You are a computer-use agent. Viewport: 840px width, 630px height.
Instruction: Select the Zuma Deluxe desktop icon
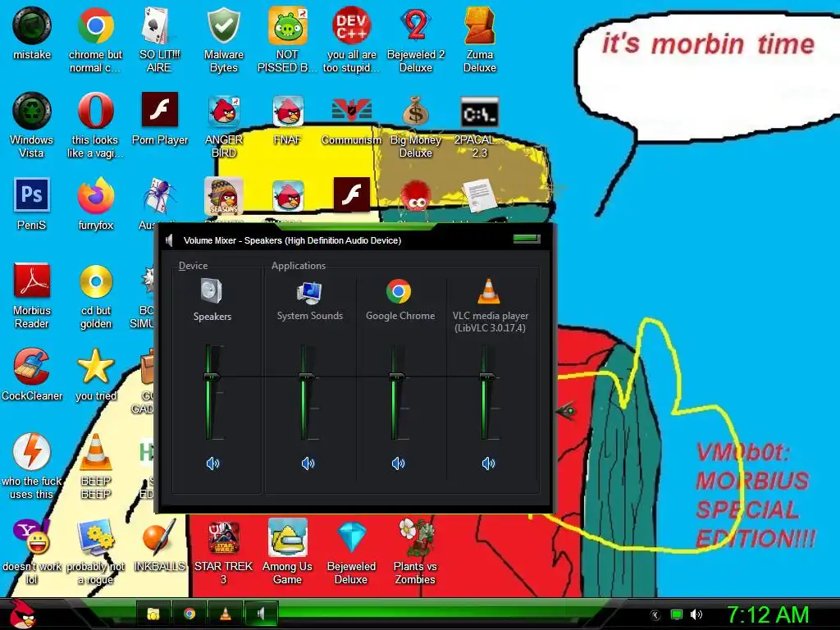(479, 40)
